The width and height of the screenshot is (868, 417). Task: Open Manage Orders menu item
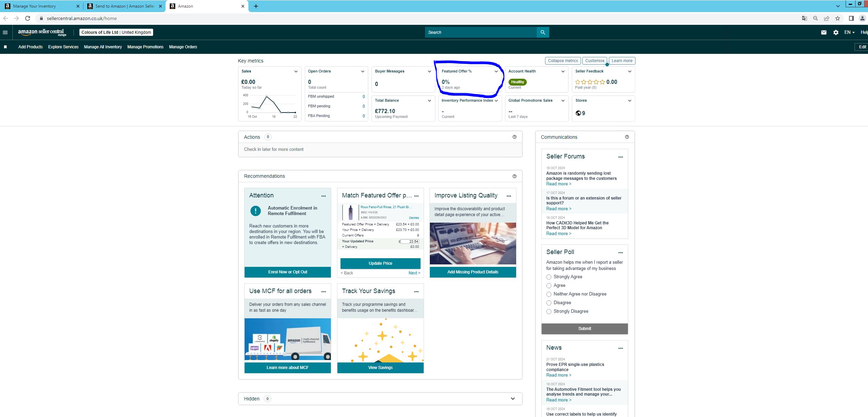[x=183, y=47]
